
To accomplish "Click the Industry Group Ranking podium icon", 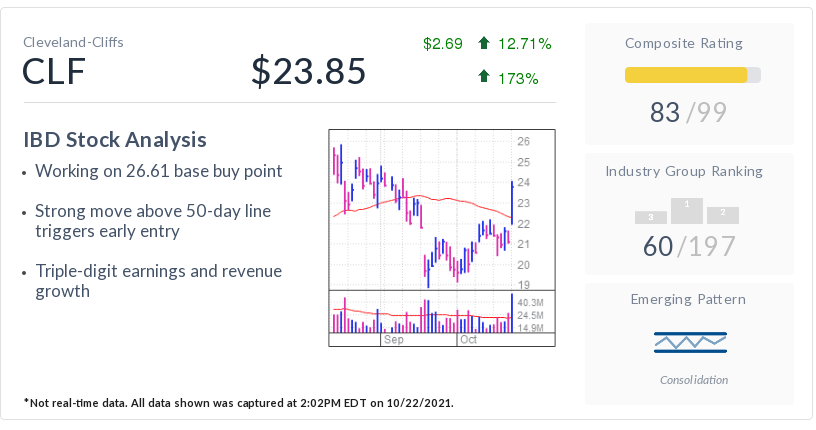I will (687, 211).
